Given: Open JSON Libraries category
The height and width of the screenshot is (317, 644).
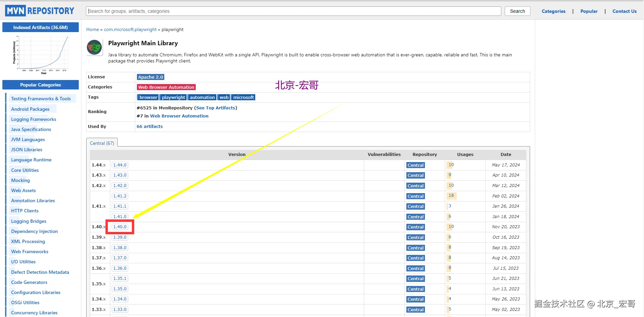Looking at the screenshot, I should (x=27, y=150).
